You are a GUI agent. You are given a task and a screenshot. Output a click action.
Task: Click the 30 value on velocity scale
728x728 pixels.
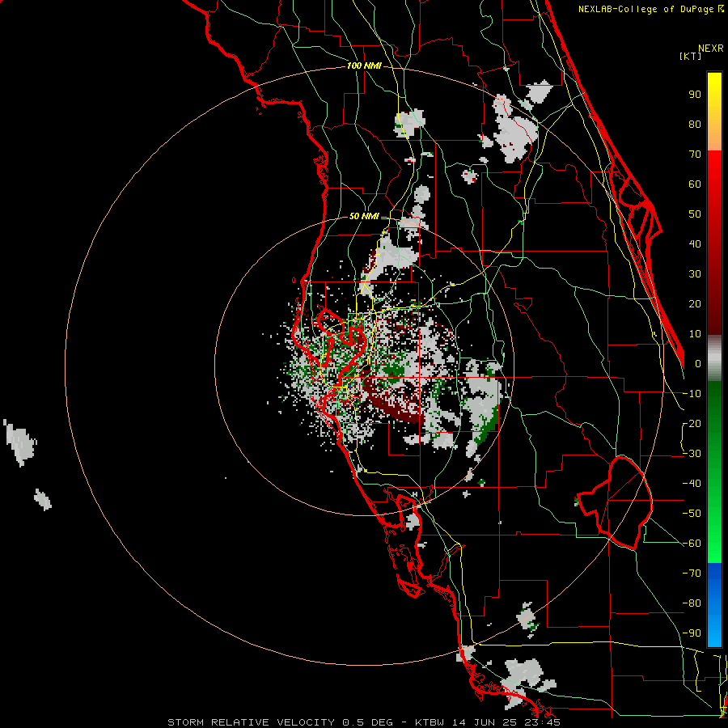[x=695, y=274]
